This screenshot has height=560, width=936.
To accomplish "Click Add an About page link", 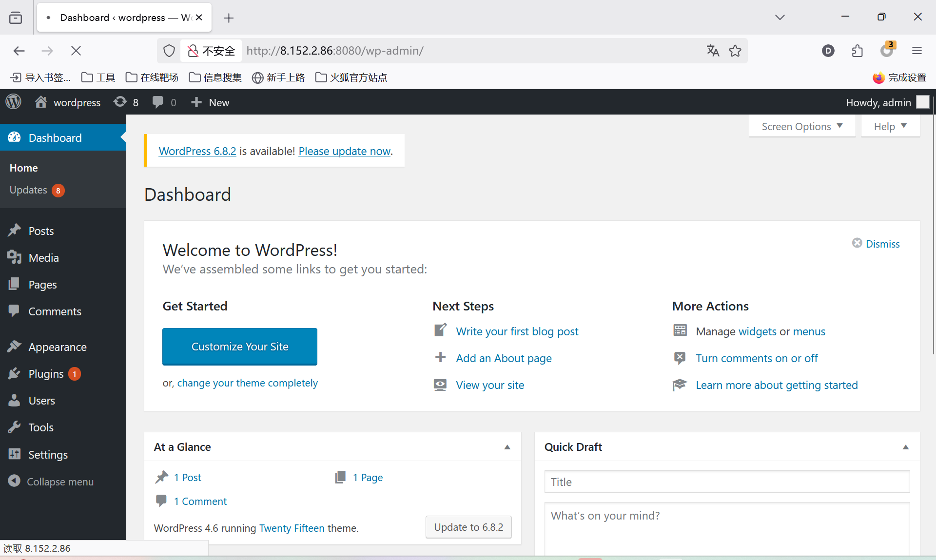I will [x=504, y=358].
